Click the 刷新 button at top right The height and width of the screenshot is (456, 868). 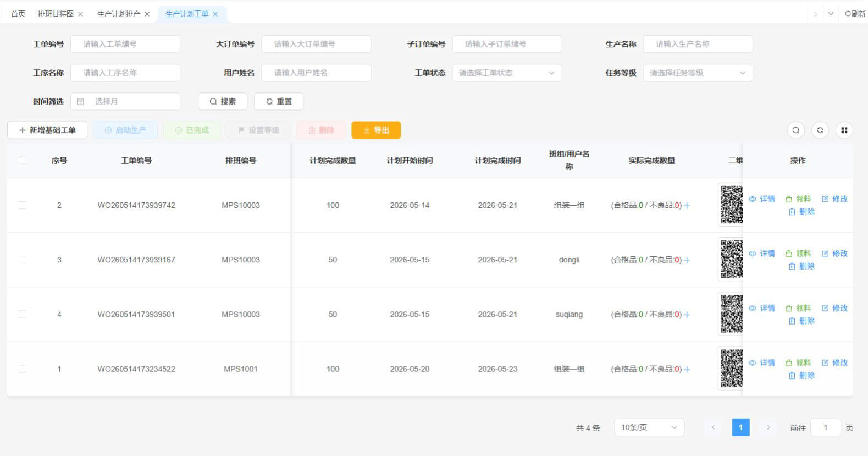(x=855, y=14)
